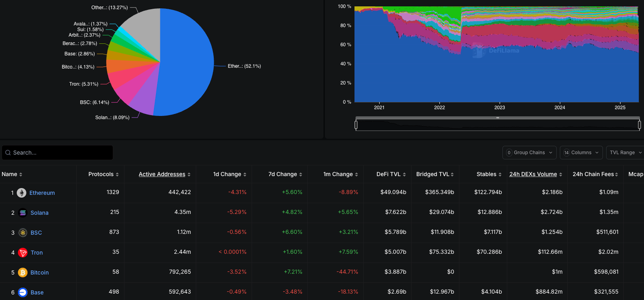The width and height of the screenshot is (644, 300).
Task: Sort table by Protocols column arrows
Action: 117,175
